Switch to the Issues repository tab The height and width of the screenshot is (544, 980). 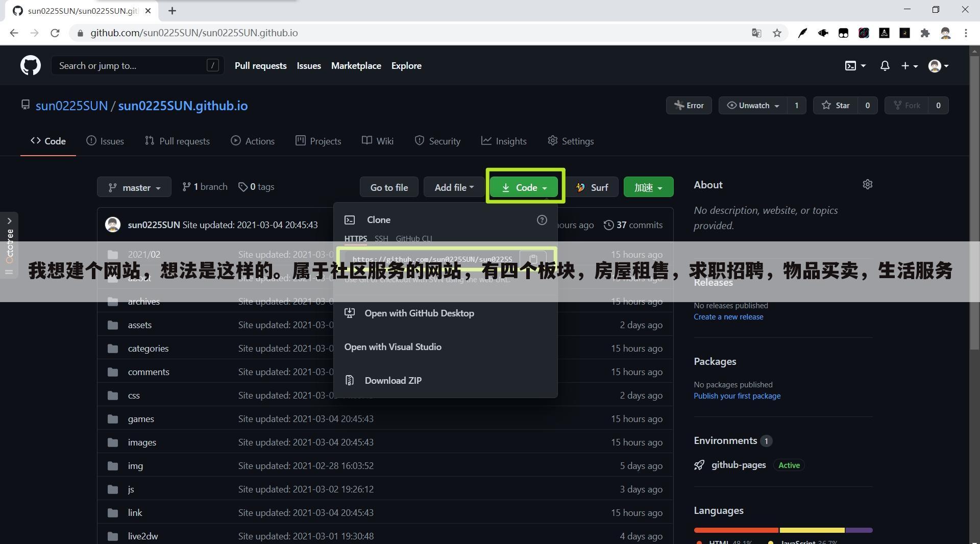(x=105, y=141)
